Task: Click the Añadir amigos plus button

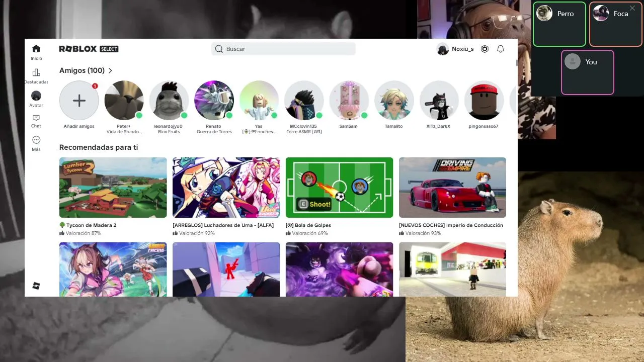Action: point(79,101)
